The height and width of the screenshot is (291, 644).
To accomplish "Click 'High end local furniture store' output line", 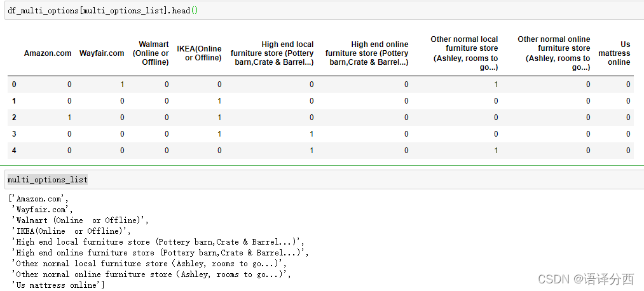I will [158, 241].
